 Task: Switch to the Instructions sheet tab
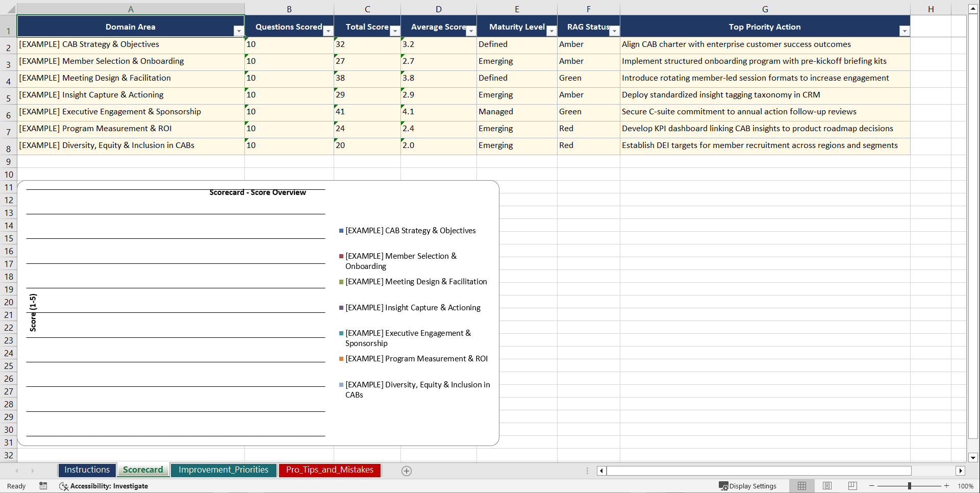point(87,470)
